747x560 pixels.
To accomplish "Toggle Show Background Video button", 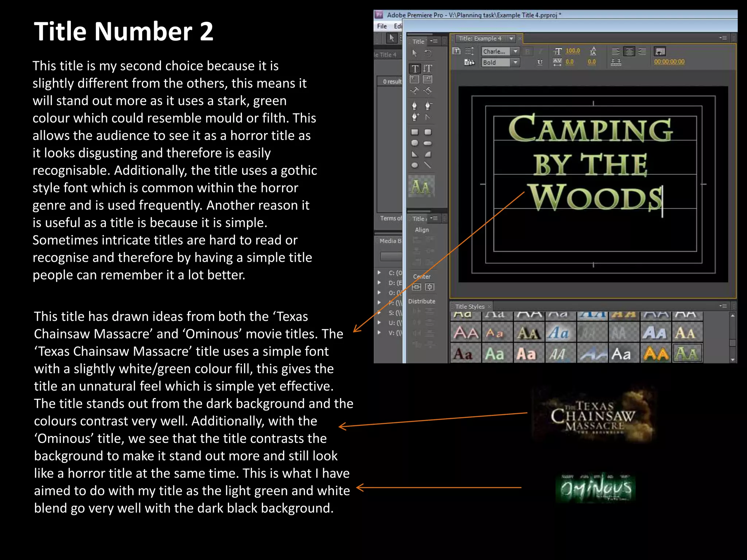I will point(660,51).
